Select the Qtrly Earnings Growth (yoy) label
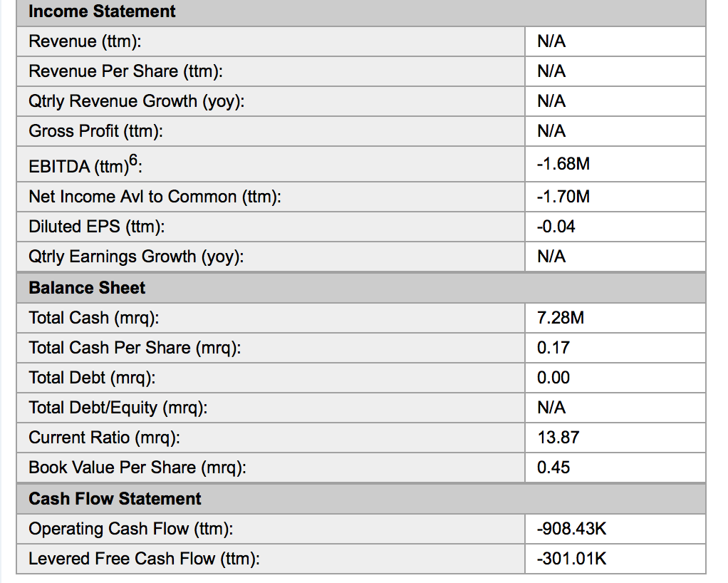This screenshot has width=728, height=583. point(136,257)
